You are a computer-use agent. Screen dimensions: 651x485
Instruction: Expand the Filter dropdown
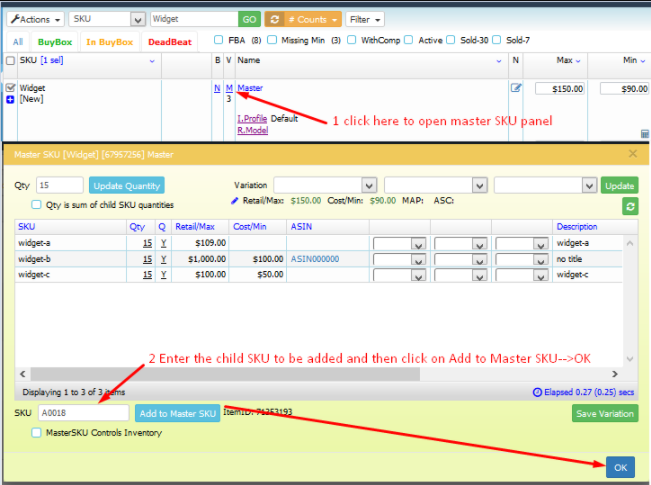[x=365, y=19]
